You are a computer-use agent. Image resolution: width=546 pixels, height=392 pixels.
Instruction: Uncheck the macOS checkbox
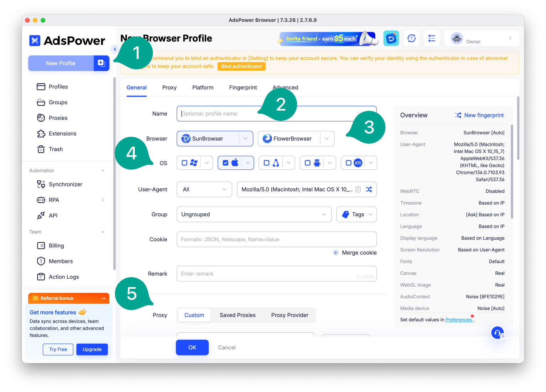point(225,163)
